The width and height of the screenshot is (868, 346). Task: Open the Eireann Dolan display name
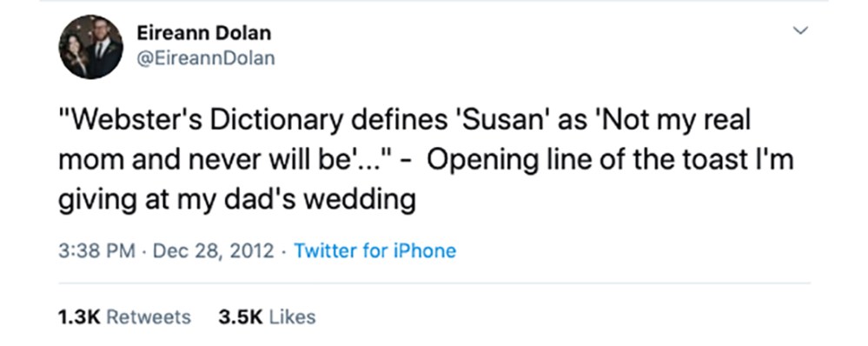pyautogui.click(x=203, y=33)
